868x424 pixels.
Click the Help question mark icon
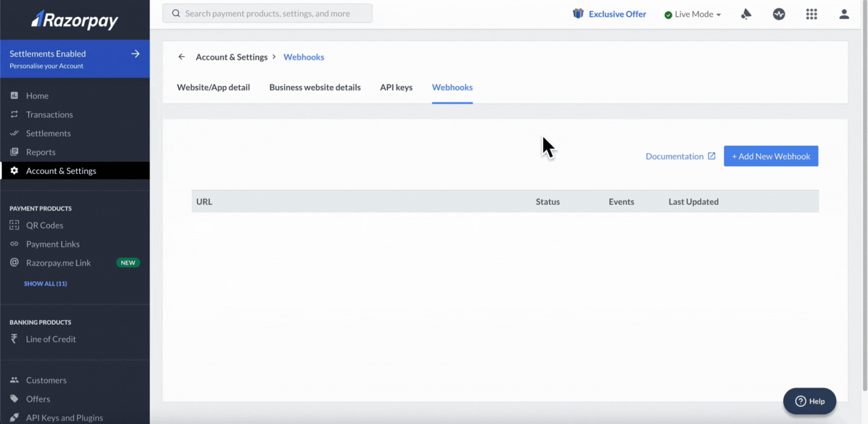coord(800,401)
